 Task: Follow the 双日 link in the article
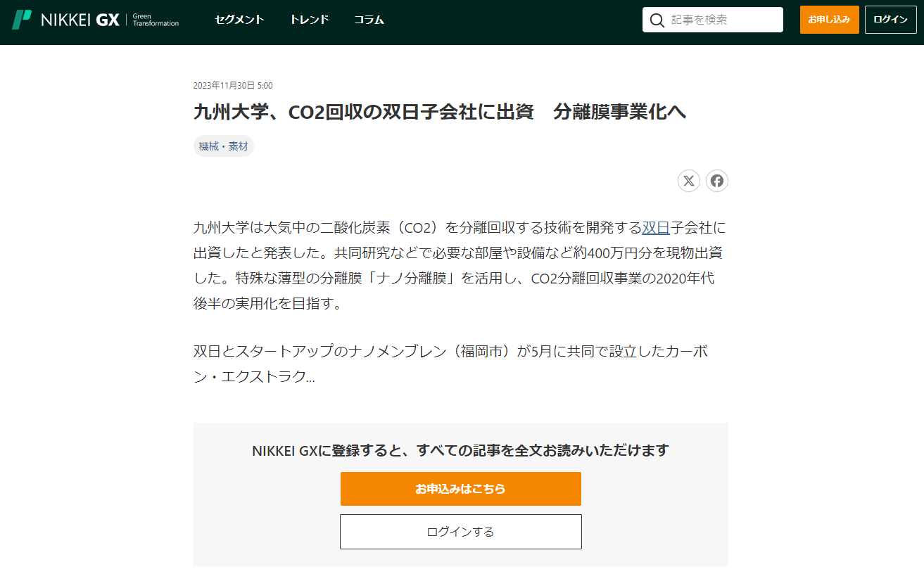tap(656, 228)
